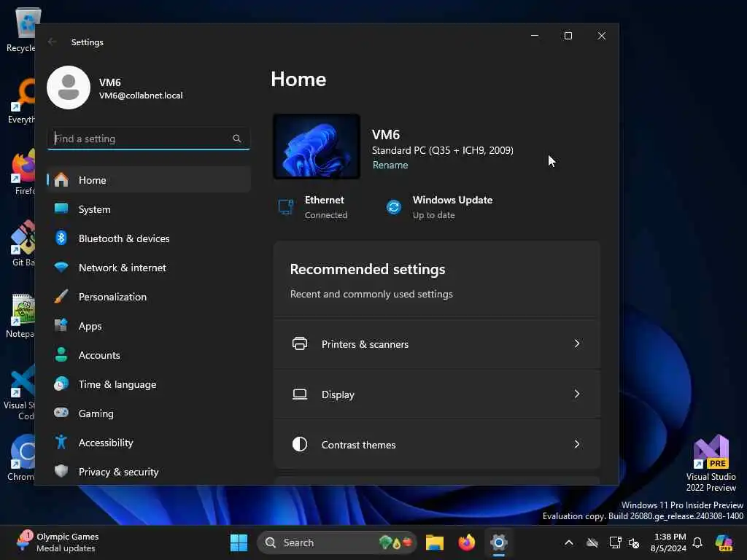This screenshot has width=747, height=560.
Task: Open the Olympic Games Medal updates widget
Action: (57, 542)
